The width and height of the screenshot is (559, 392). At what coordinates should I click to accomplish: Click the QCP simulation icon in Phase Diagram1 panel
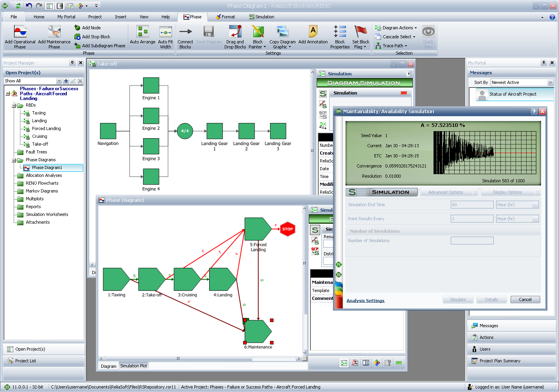click(x=315, y=251)
